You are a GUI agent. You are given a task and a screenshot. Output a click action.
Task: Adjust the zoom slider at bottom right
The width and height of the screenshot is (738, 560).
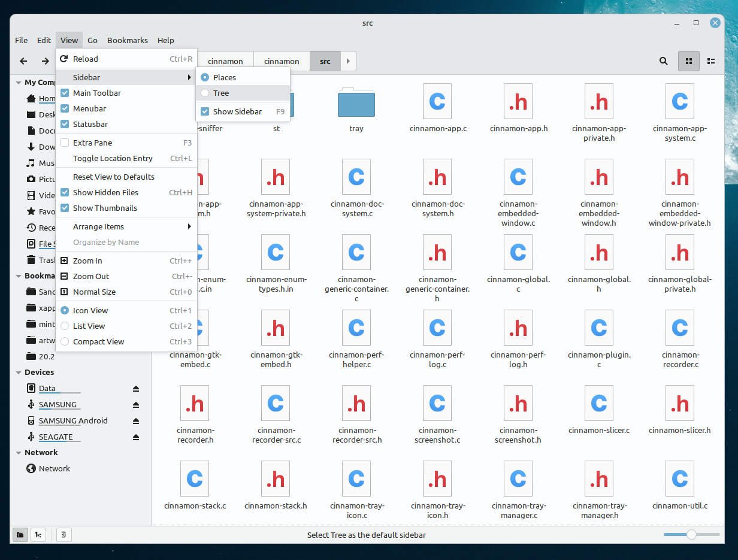[x=691, y=534]
